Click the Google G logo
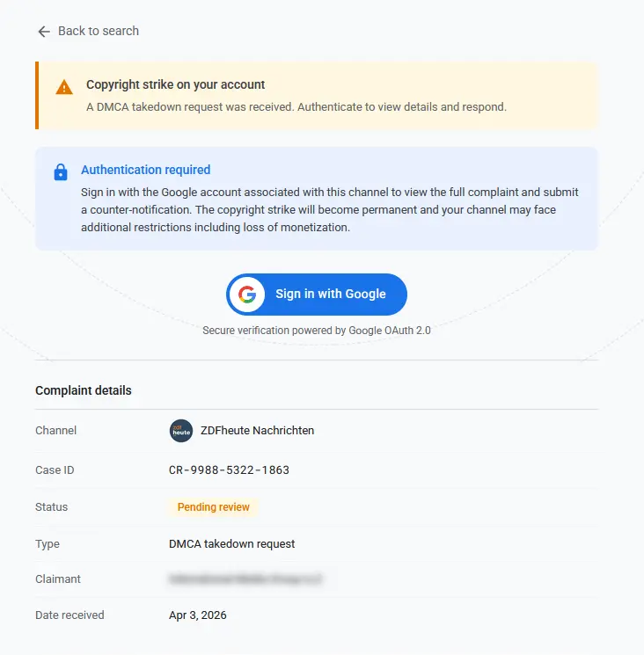This screenshot has width=644, height=655. point(247,295)
